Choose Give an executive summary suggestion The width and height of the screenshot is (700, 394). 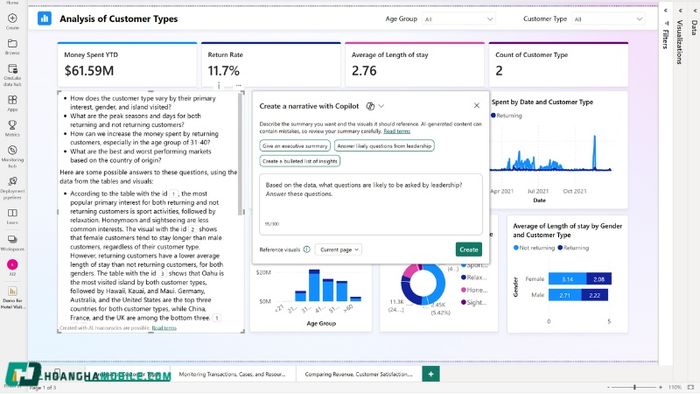(x=295, y=146)
